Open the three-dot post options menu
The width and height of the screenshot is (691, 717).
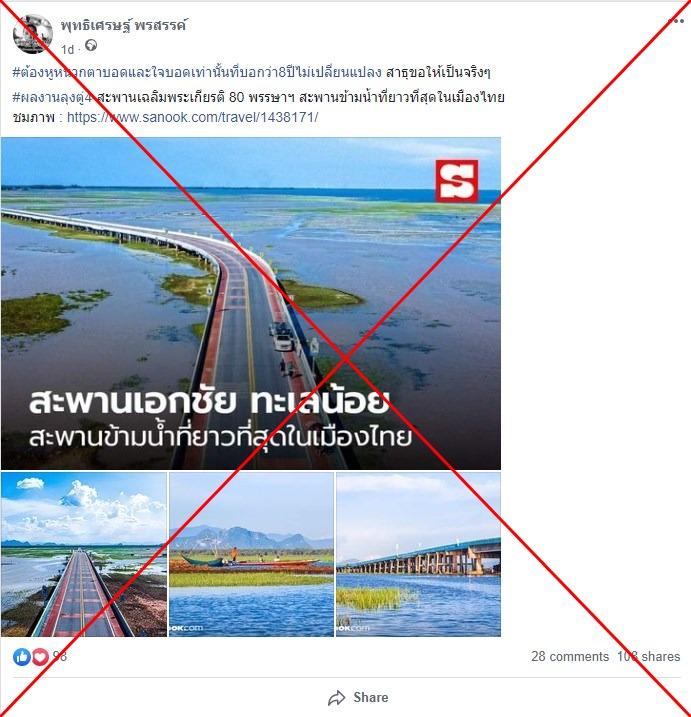click(675, 21)
